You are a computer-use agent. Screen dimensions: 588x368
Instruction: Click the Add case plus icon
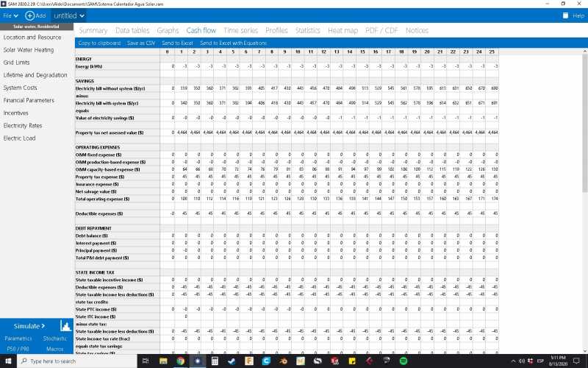click(x=30, y=15)
